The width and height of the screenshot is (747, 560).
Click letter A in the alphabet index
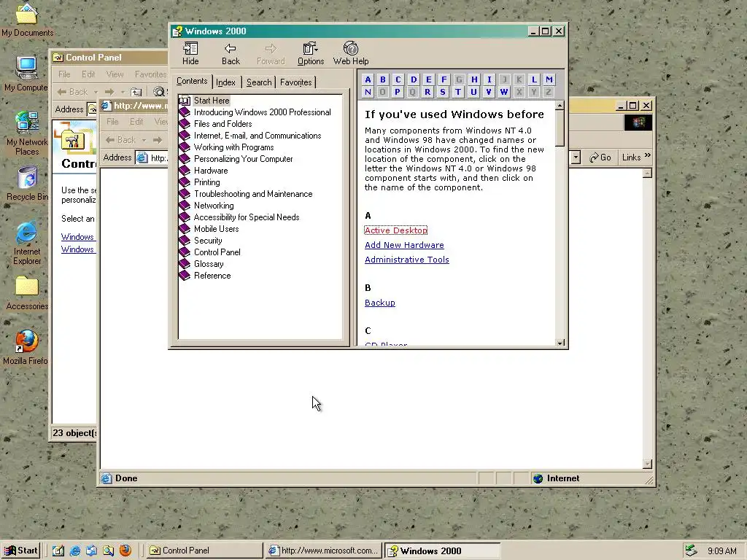point(368,79)
